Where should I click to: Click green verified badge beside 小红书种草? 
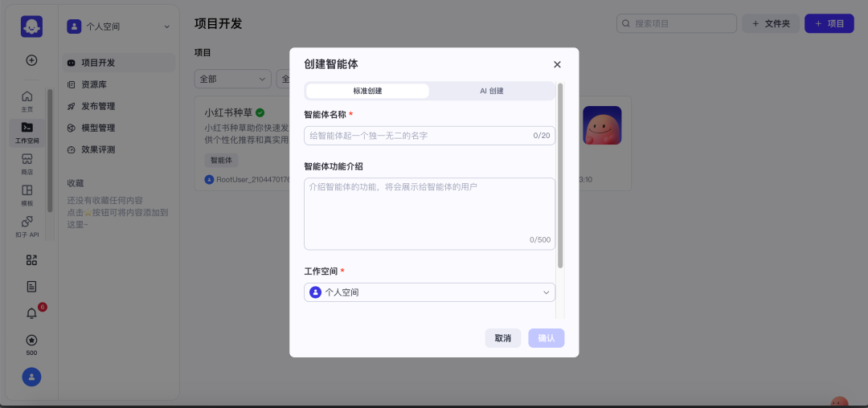click(260, 112)
